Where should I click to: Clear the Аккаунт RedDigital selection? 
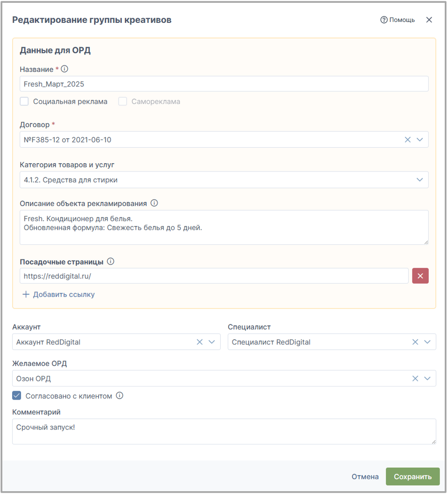pyautogui.click(x=200, y=342)
